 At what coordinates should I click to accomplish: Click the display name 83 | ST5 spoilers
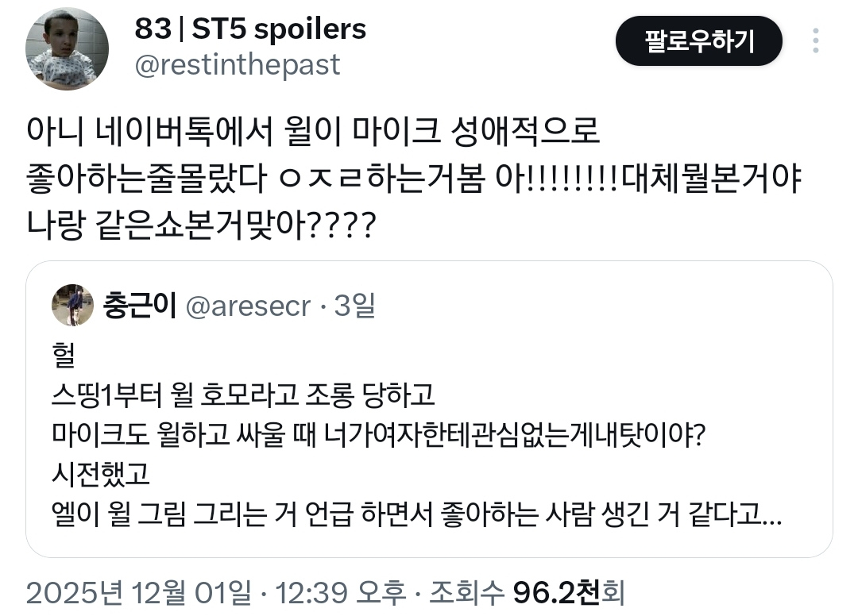pos(250,29)
